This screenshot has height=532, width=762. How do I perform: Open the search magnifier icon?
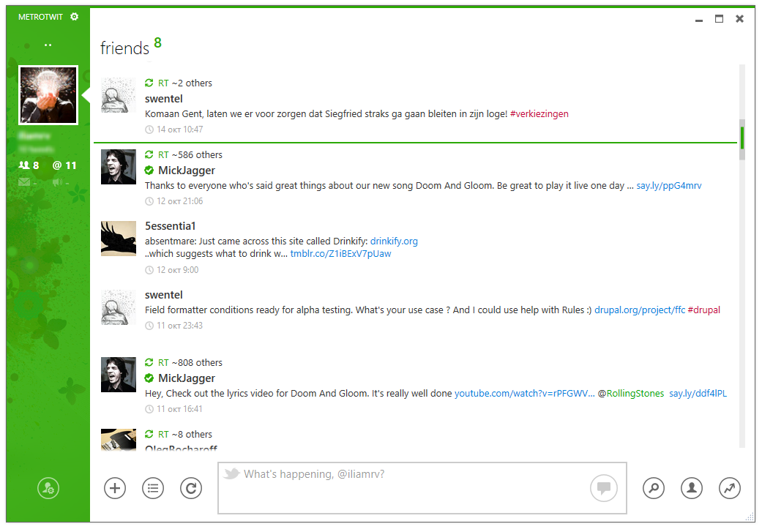654,488
